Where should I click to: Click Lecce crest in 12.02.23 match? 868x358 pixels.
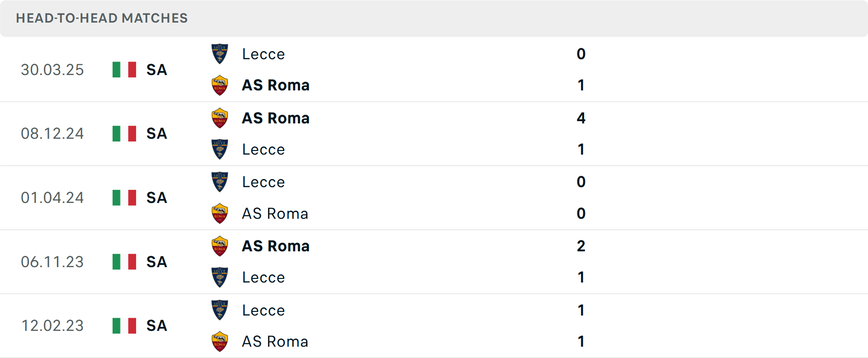click(x=220, y=310)
